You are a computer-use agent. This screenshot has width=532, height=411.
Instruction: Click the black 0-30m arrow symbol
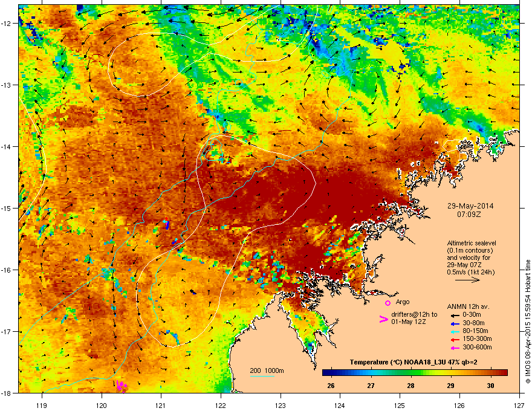pyautogui.click(x=455, y=315)
